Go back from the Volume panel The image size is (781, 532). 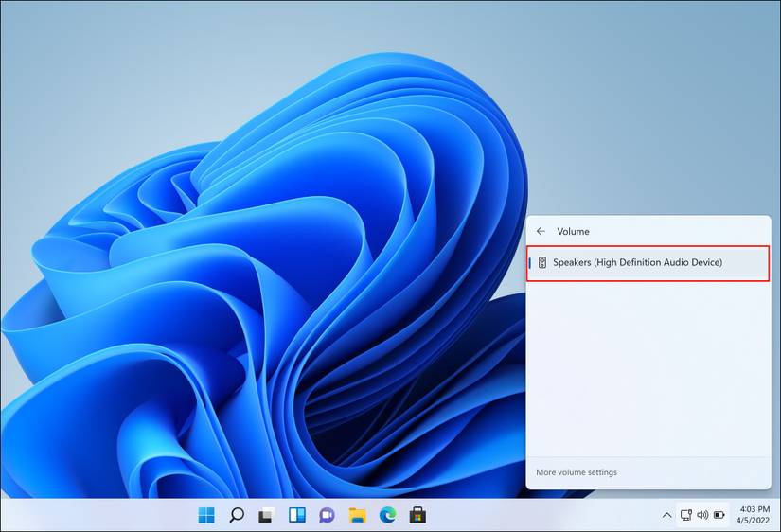[x=541, y=231]
